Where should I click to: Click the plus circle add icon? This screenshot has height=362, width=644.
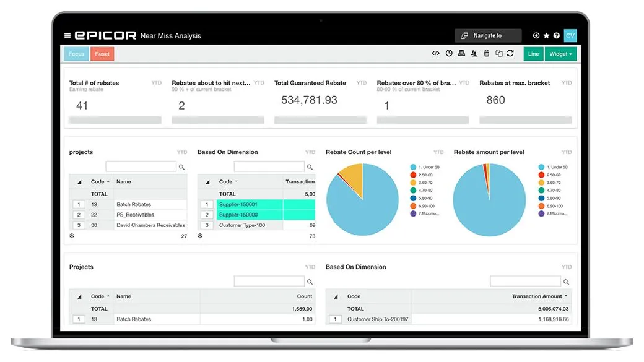coord(536,36)
